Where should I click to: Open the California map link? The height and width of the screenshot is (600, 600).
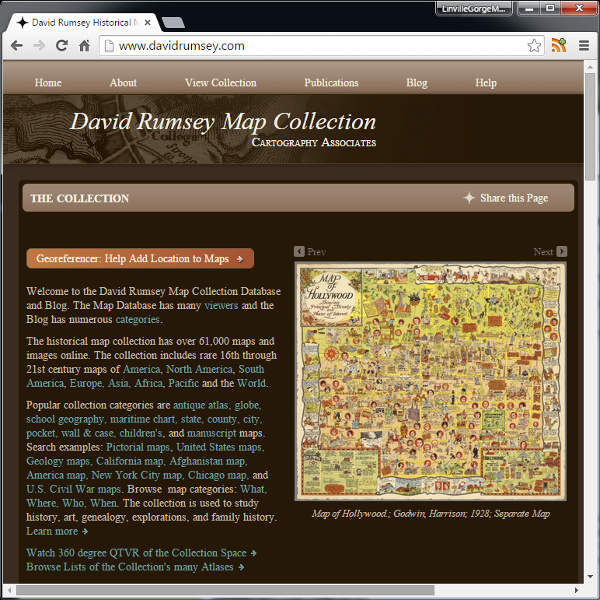(129, 461)
